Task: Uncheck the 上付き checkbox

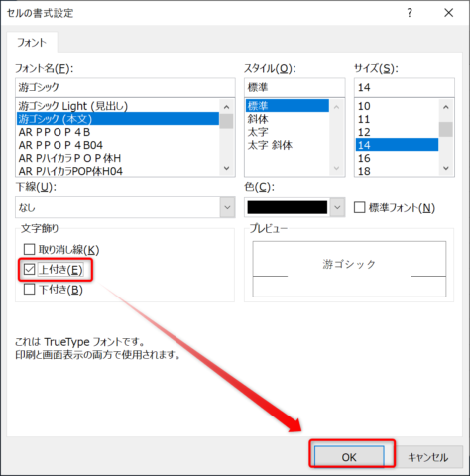Action: point(30,269)
